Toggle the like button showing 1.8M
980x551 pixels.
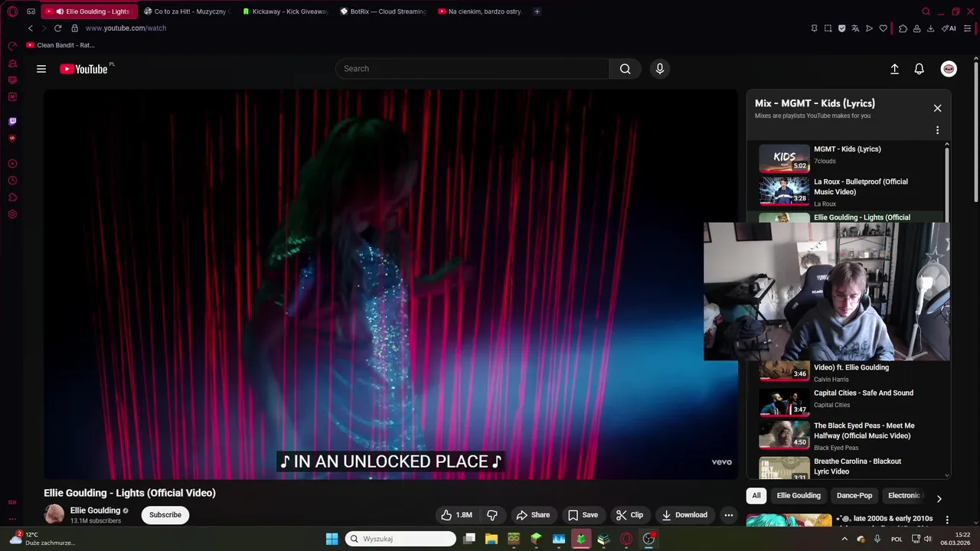pos(457,515)
